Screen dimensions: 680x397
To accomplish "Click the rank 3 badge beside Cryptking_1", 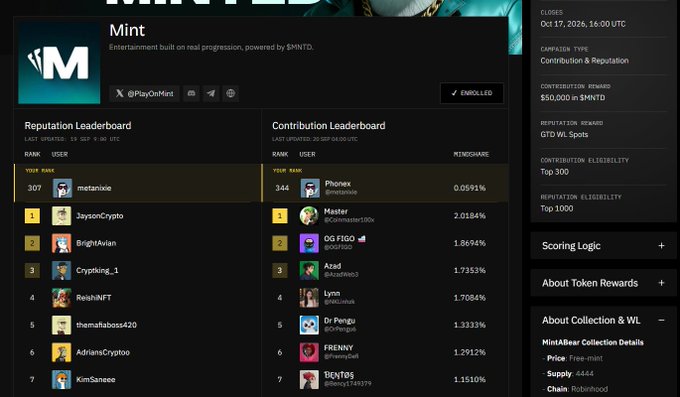I will pos(32,270).
